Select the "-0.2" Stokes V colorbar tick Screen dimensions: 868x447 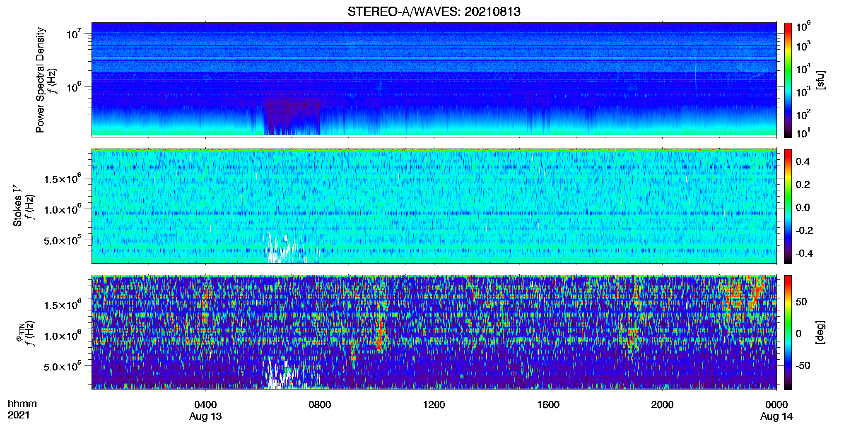804,231
